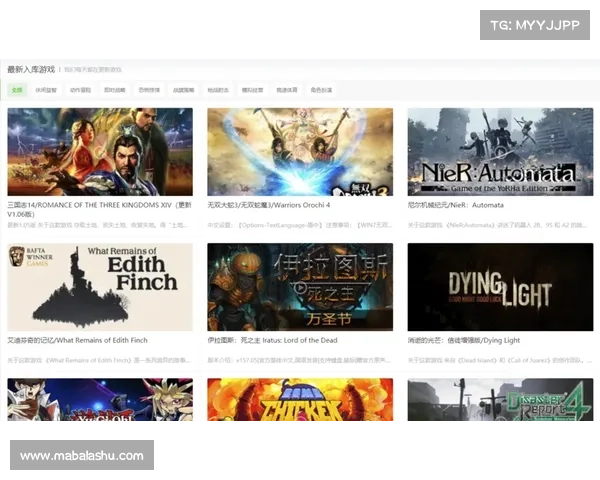Open the NieR:Automata cover image
Viewport: 600px width, 480px height.
(x=501, y=152)
